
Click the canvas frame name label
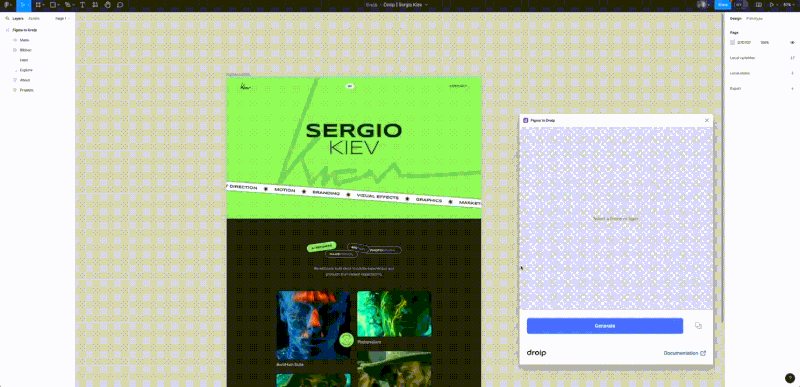click(238, 74)
